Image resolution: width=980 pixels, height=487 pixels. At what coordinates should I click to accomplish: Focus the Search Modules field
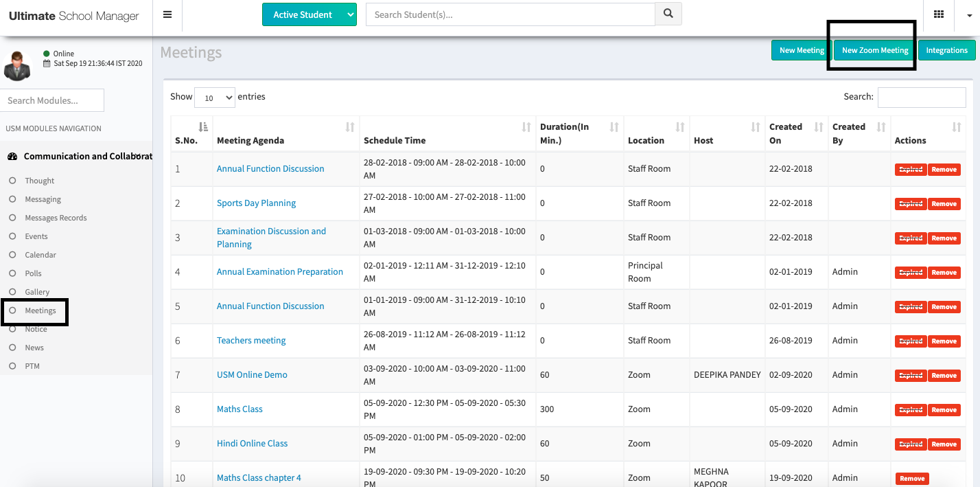[x=52, y=100]
